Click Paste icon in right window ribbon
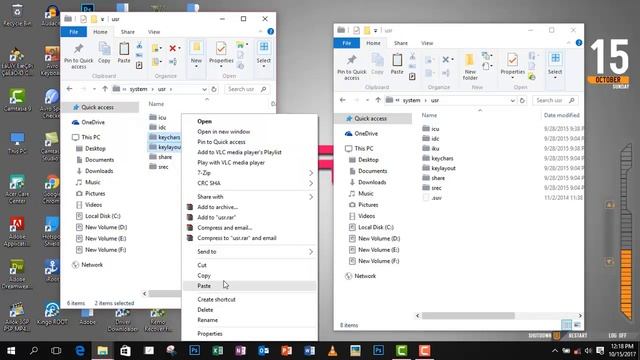This screenshot has width=640, height=360. tap(397, 64)
